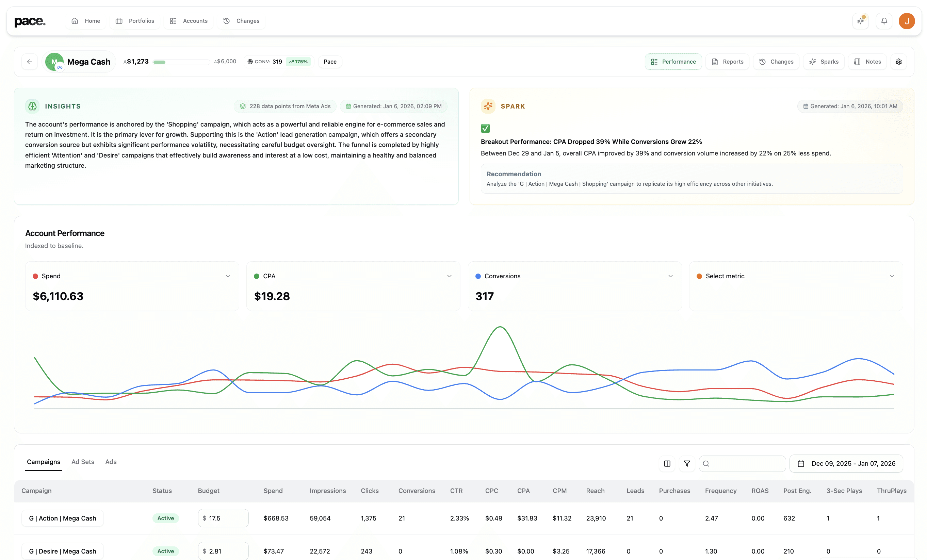Open the filter icon above the campaign table
The width and height of the screenshot is (927, 560).
coord(687,463)
